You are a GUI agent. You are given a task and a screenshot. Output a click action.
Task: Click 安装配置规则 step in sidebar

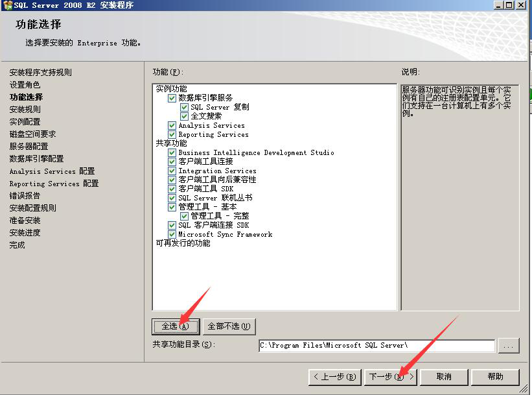[32, 208]
